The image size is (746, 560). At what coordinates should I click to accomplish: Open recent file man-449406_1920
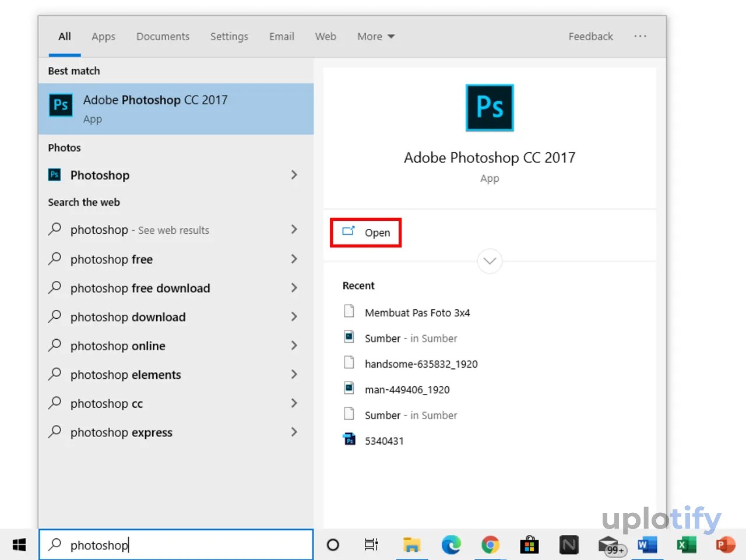click(x=407, y=390)
